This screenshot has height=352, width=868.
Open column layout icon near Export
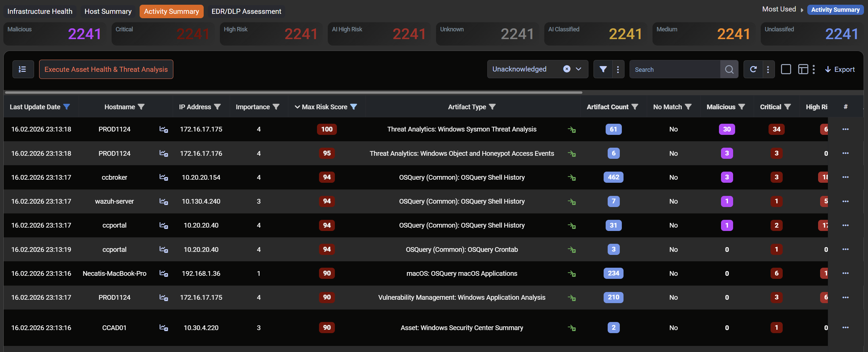click(x=803, y=69)
